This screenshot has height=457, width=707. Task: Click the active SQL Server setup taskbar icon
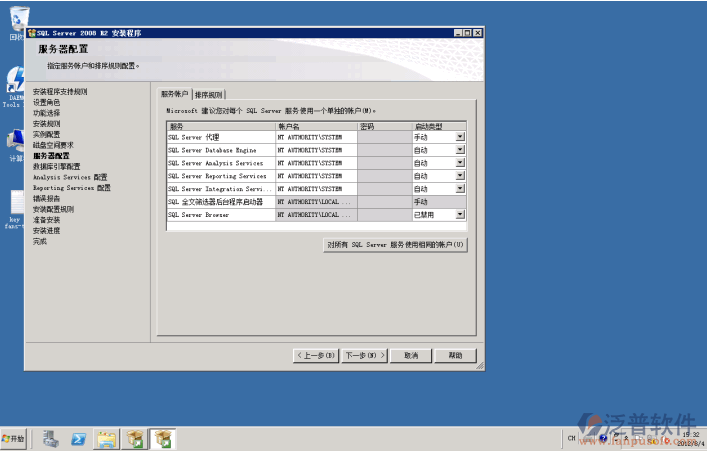click(163, 439)
